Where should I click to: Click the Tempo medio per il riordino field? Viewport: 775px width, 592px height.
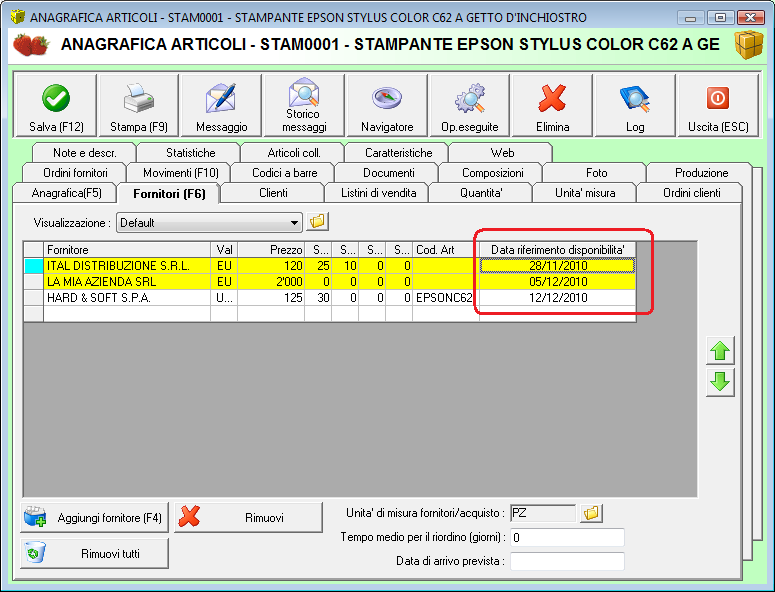[567, 537]
